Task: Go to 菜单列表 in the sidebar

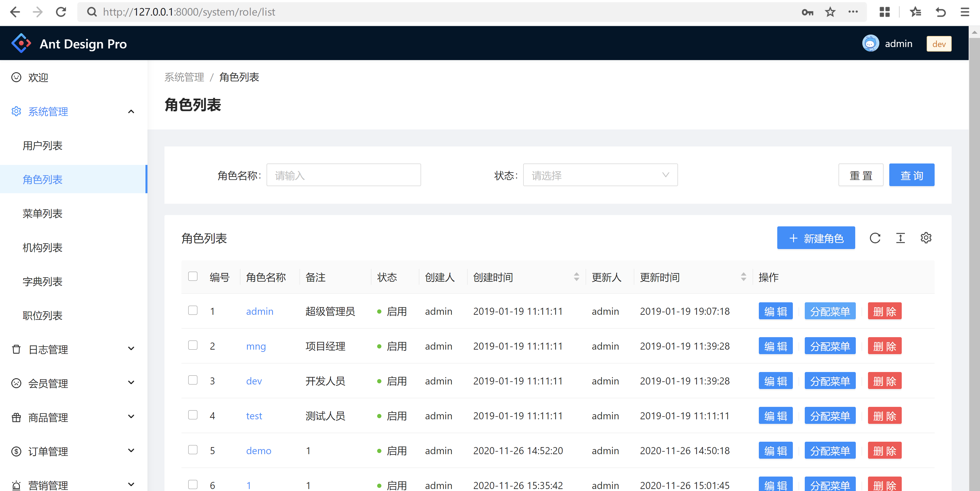Action: point(73,214)
